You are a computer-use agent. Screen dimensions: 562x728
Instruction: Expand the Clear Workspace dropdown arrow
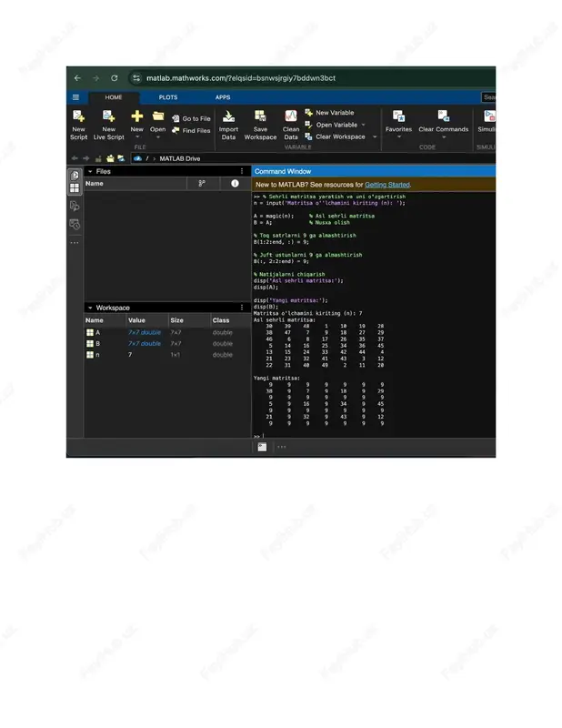(375, 136)
